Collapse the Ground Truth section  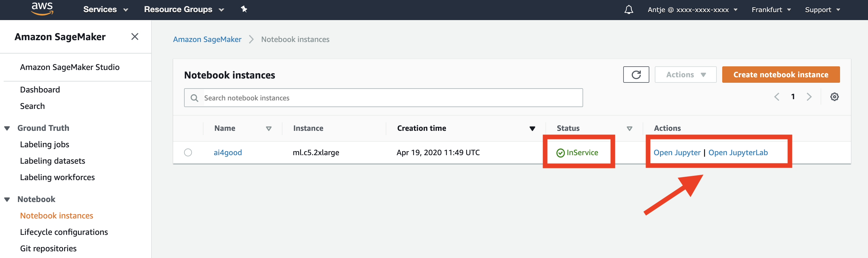[7, 128]
